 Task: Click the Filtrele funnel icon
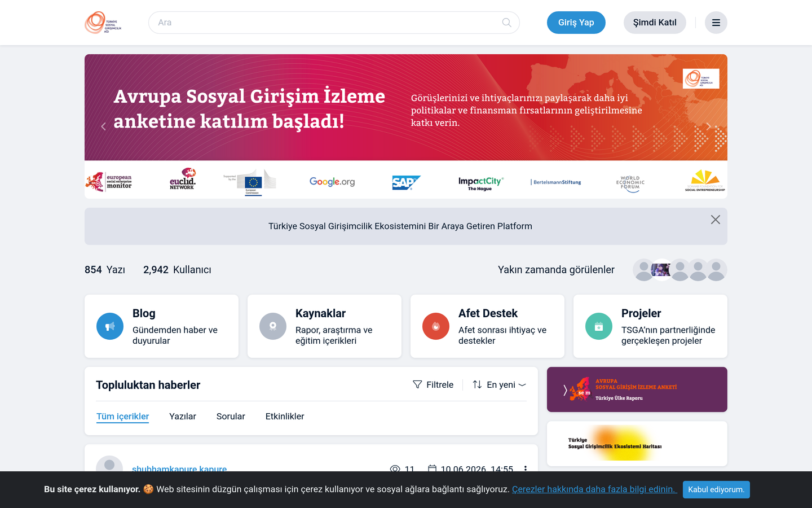click(x=417, y=384)
